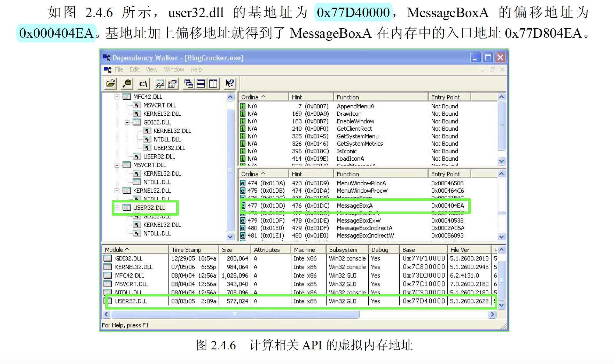Collapse the MFC42.DLL tree node

pos(117,97)
